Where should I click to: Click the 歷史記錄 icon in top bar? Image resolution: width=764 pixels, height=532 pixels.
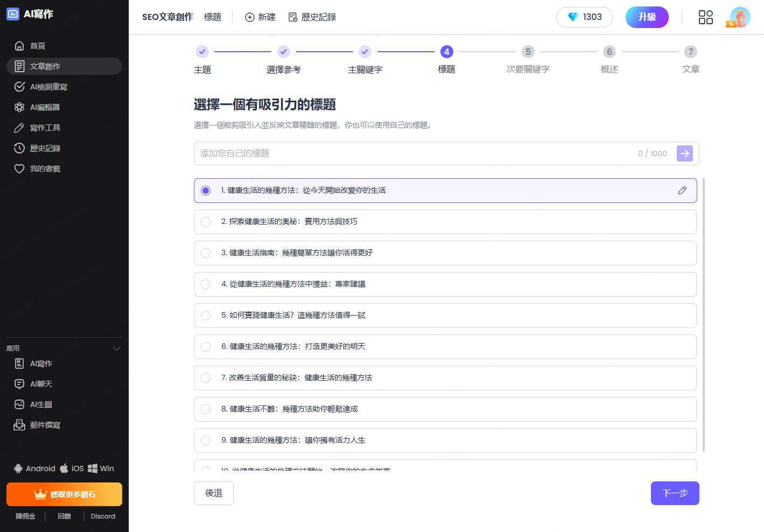coord(293,17)
